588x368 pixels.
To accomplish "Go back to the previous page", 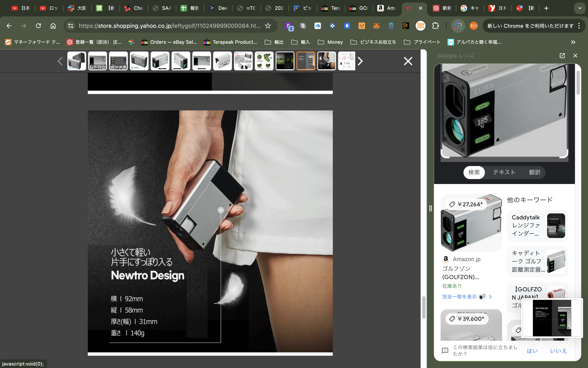I will click(9, 26).
